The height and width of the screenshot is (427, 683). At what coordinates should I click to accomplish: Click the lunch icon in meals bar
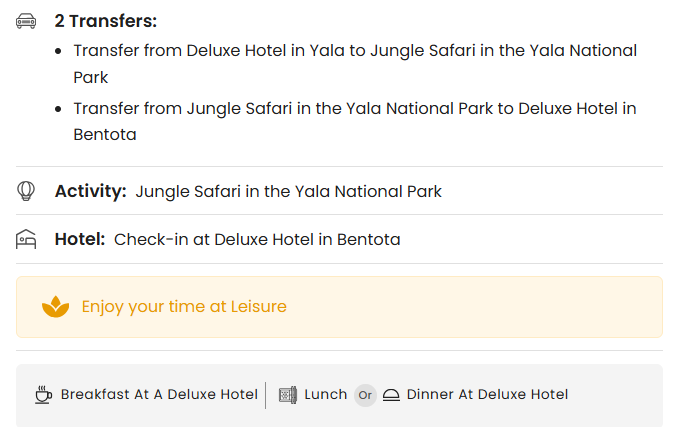tap(288, 394)
